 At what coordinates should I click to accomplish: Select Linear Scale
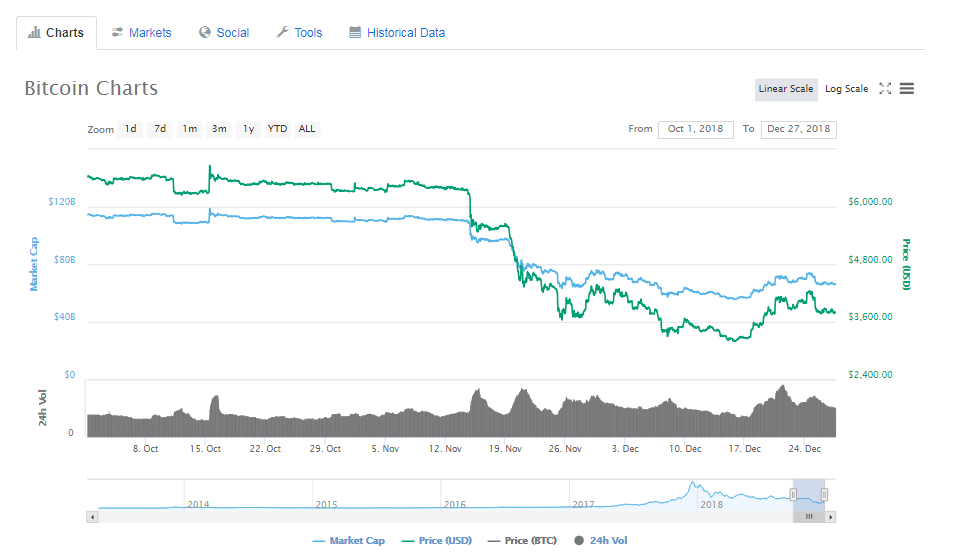click(786, 89)
